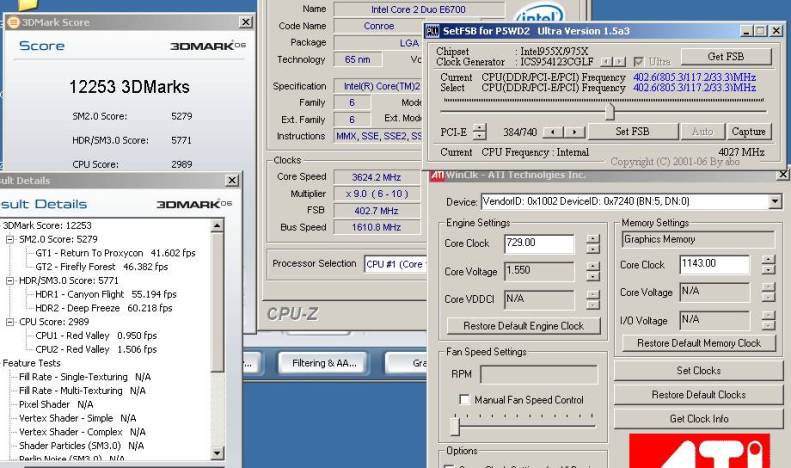Click the Graphics Memory field
Image resolution: width=791 pixels, height=468 pixels.
[x=698, y=240]
